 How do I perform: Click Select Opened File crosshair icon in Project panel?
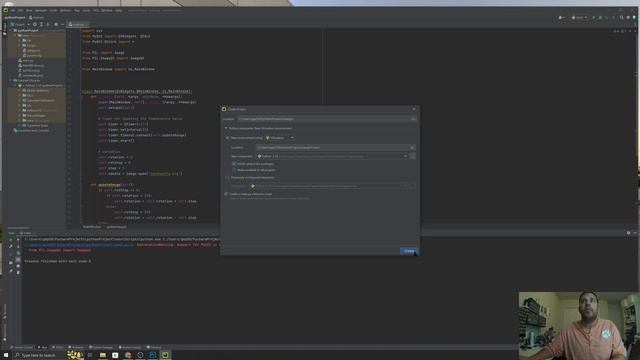pyautogui.click(x=35, y=24)
